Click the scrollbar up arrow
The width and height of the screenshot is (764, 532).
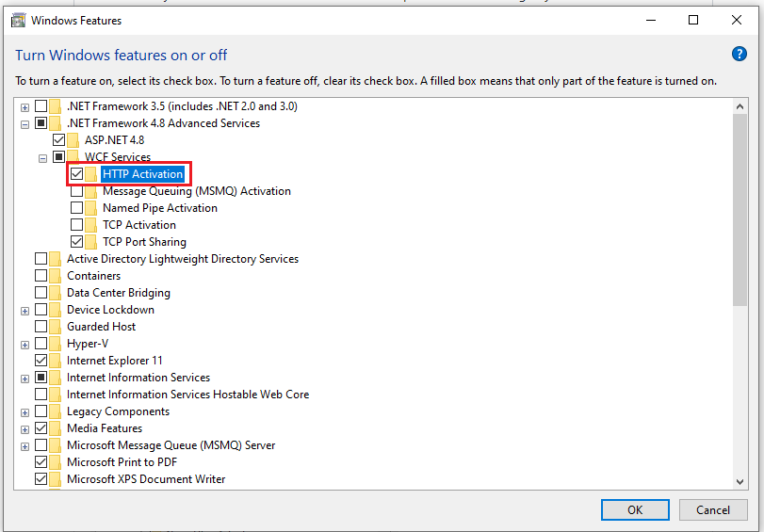coord(740,106)
